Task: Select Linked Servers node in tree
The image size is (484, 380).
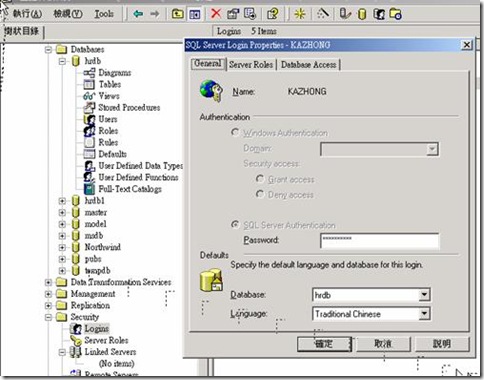Action: (x=110, y=352)
